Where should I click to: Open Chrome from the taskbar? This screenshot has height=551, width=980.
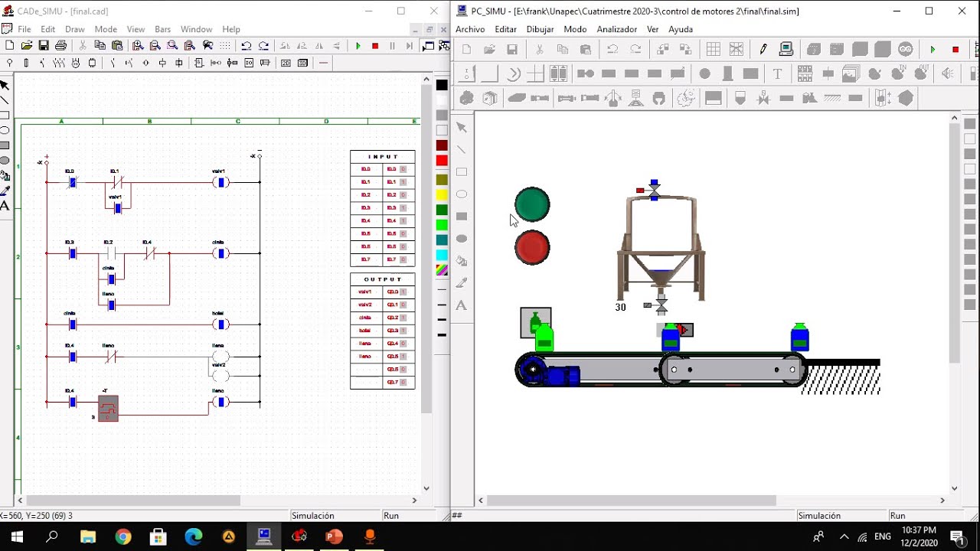(123, 537)
